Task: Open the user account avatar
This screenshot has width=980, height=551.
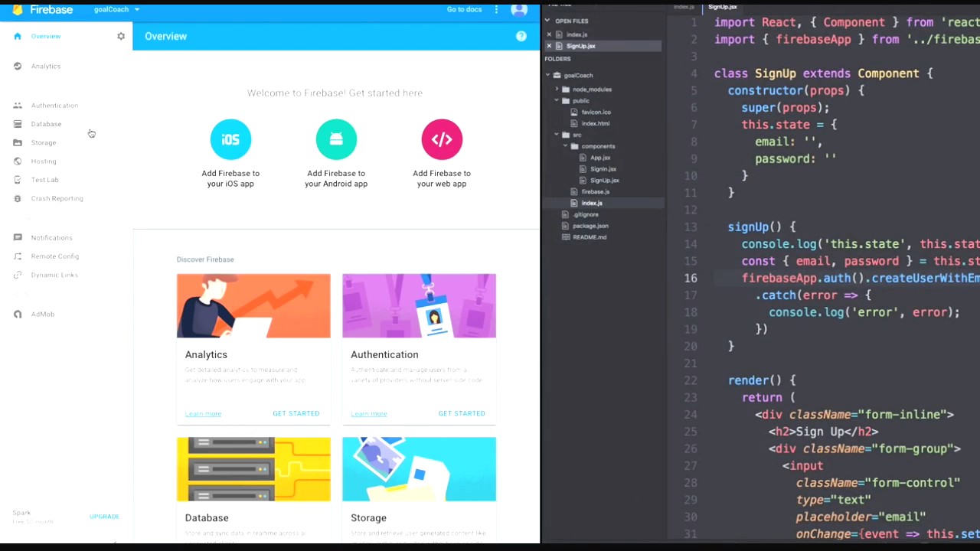Action: click(x=519, y=9)
